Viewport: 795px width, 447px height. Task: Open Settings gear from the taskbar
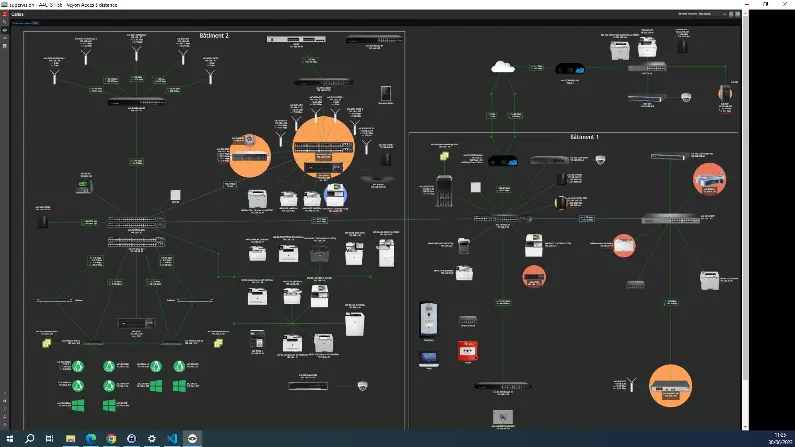coord(152,438)
